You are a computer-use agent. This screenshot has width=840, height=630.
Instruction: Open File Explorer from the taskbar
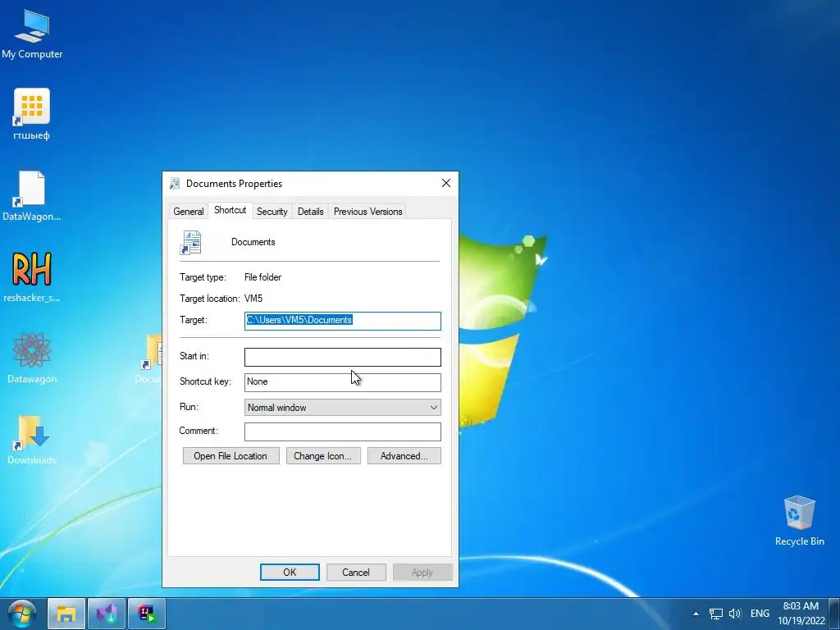click(x=66, y=614)
